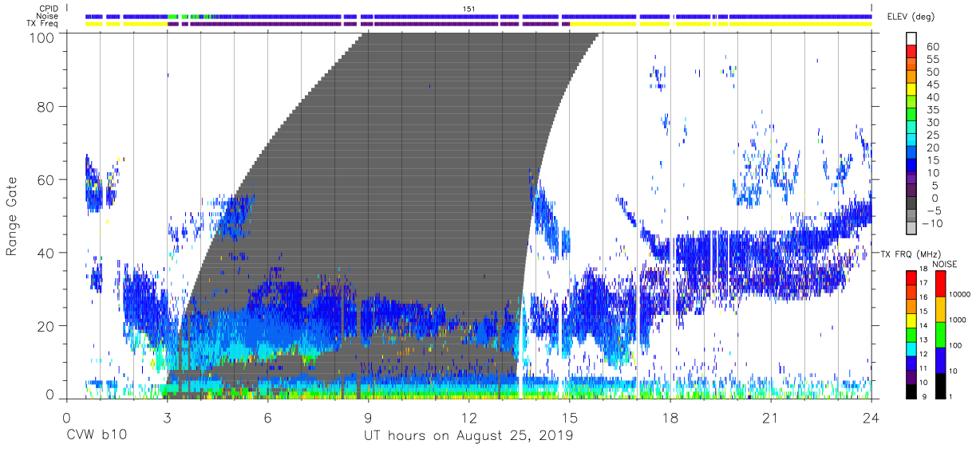Click the blue Noise status strip at top
980x452 pixels.
[479, 16]
